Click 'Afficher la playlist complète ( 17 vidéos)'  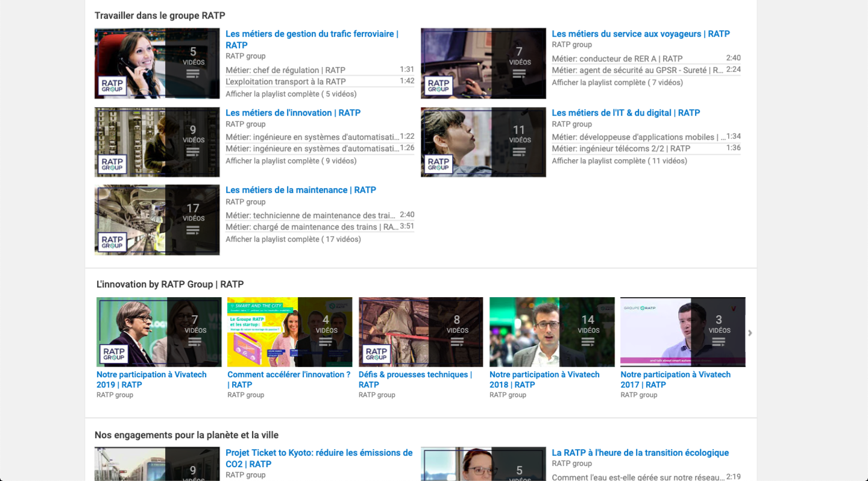294,239
